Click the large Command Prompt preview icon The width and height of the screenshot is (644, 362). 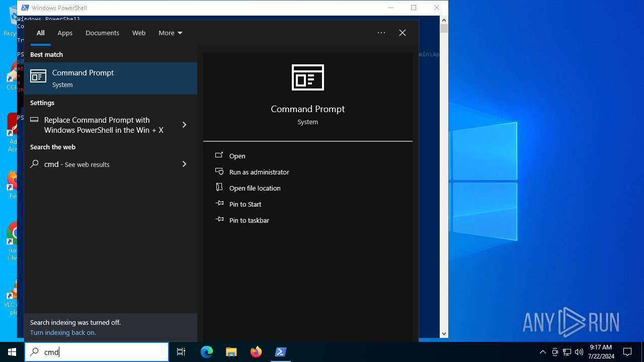tap(308, 77)
